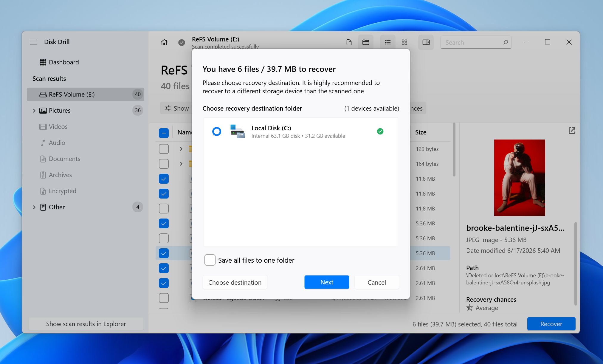
Task: Switch to file view icon in toolbar
Action: click(349, 42)
